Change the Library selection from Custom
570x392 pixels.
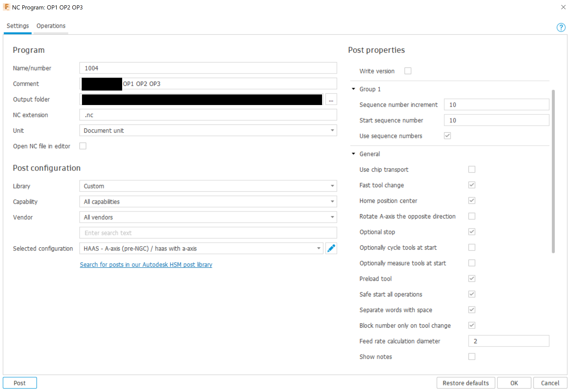[332, 186]
